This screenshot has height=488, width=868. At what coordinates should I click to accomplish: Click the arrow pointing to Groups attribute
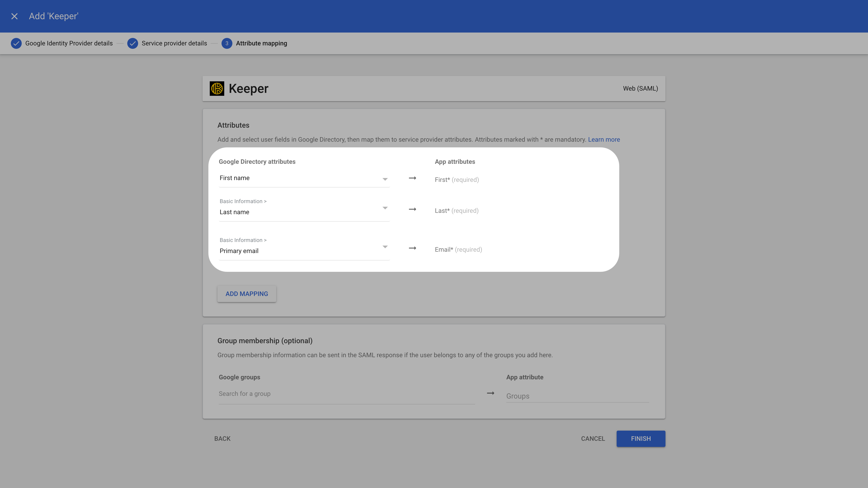pos(490,393)
